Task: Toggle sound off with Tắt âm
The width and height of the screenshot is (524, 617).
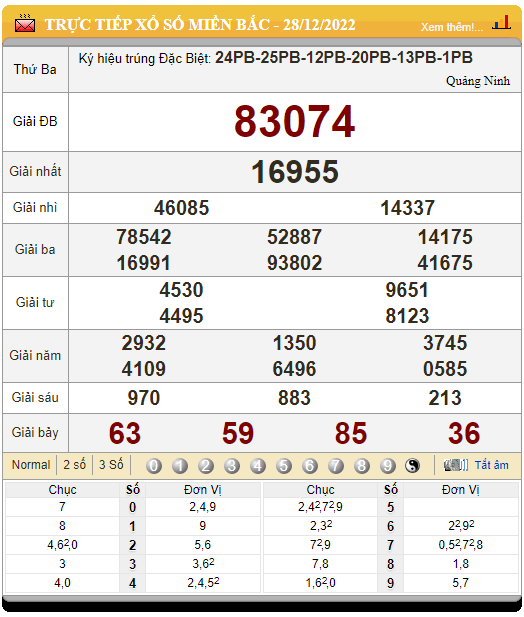Action: point(491,465)
